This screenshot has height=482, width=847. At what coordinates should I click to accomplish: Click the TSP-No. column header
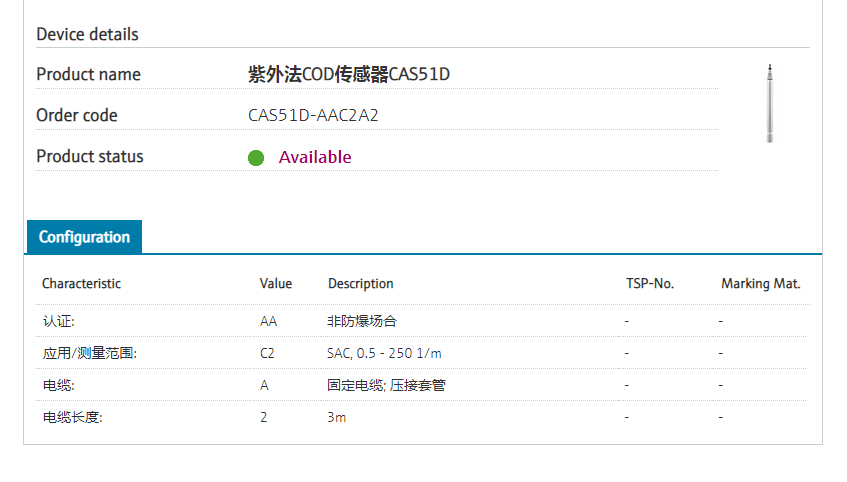[x=650, y=283]
